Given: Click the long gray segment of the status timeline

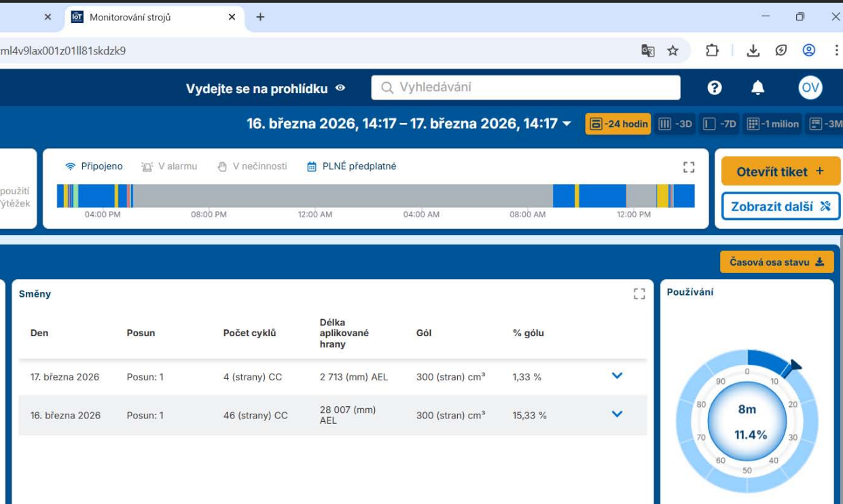Looking at the screenshot, I should pyautogui.click(x=342, y=196).
